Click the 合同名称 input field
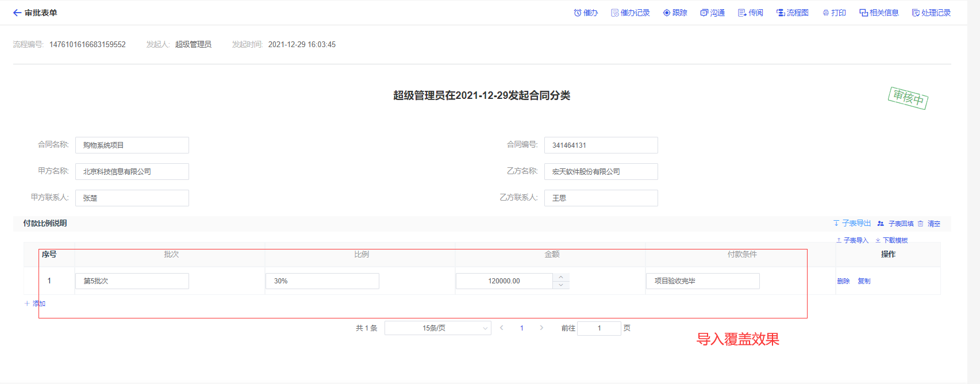 point(132,145)
